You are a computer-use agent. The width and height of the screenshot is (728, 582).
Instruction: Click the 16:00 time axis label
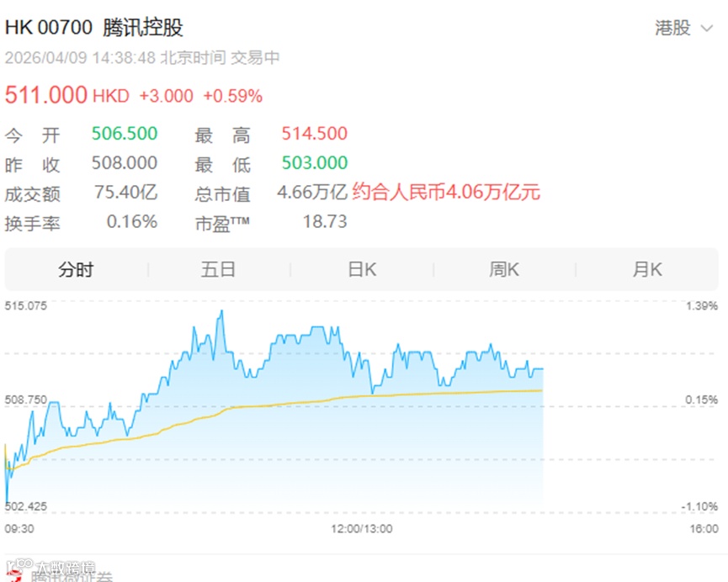click(704, 529)
